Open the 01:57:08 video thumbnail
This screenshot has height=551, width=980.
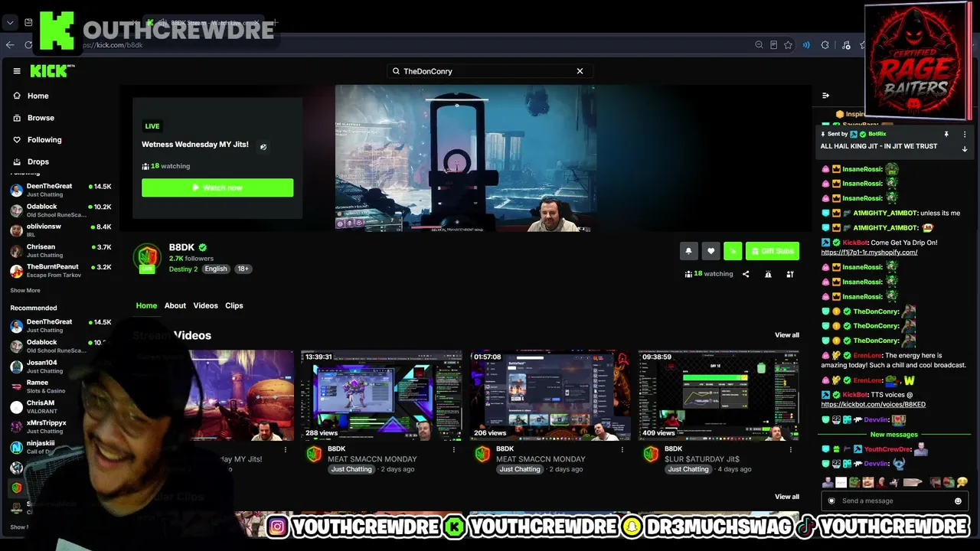(550, 396)
